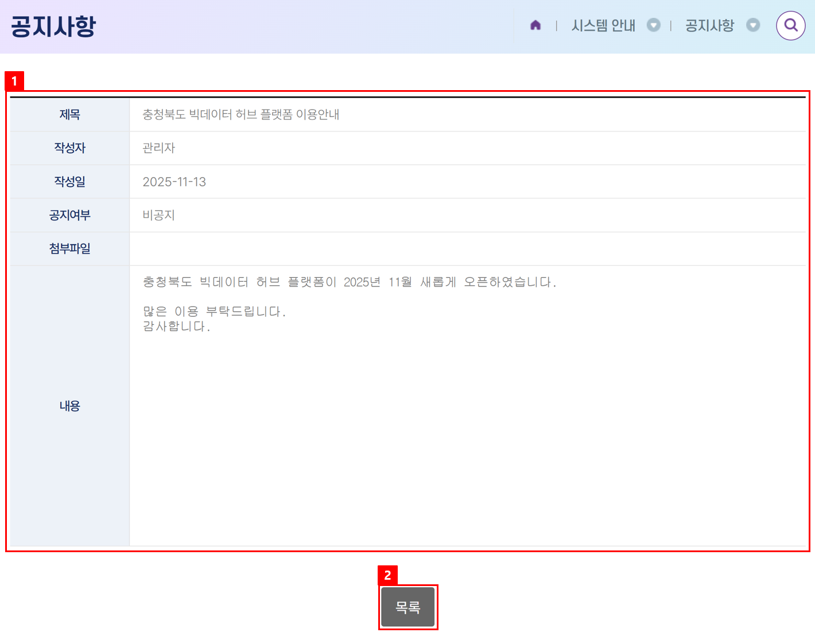Click the date 2025-11-13

point(174,182)
